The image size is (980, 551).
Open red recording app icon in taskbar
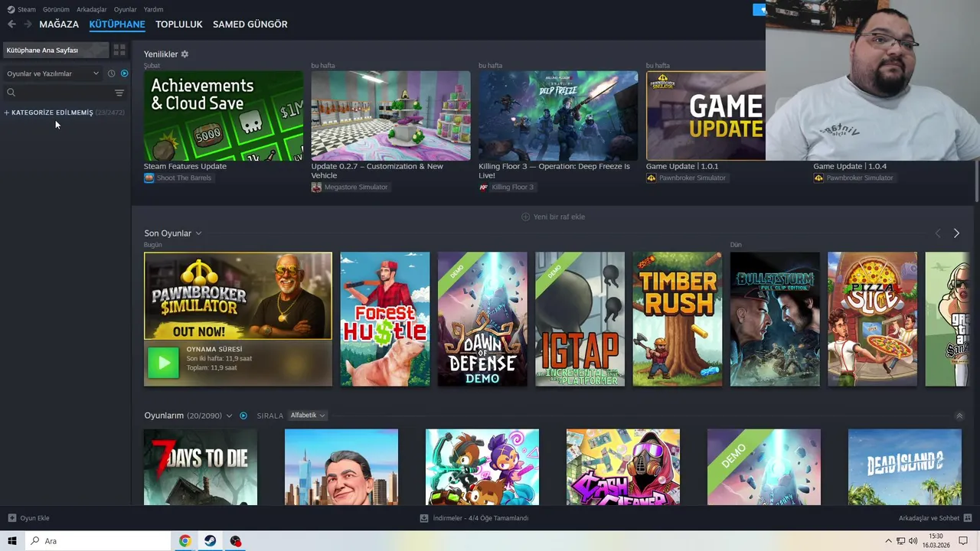pos(235,541)
